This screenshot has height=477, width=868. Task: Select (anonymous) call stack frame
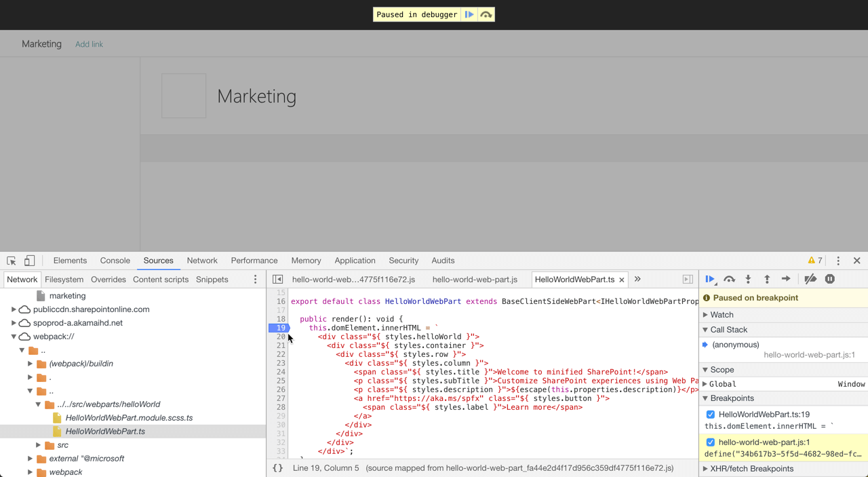(x=736, y=345)
